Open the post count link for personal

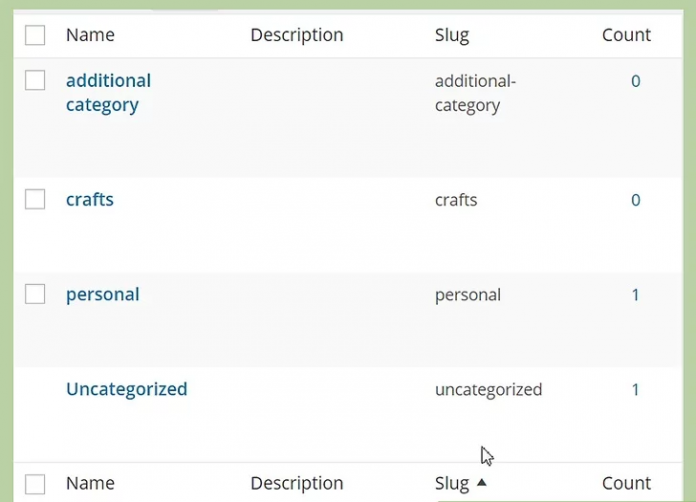click(x=635, y=295)
